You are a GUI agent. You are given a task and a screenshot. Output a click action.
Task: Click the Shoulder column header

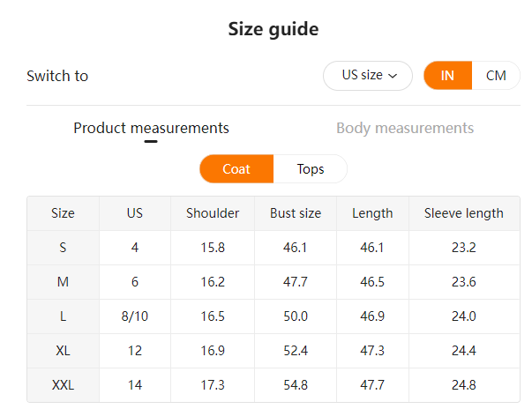coord(213,213)
